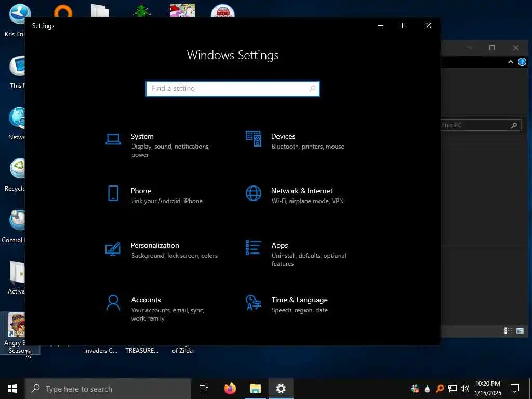Open the clock showing 10:20 PM

(487, 389)
